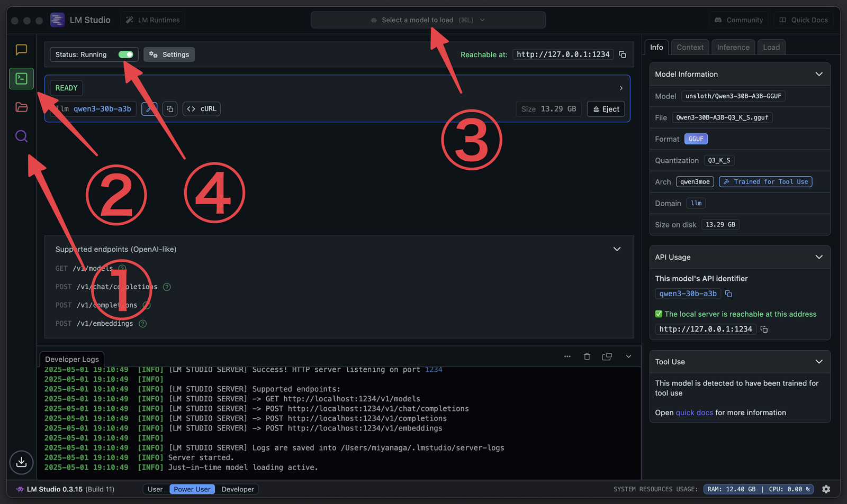Open My Models folder in sidebar
The width and height of the screenshot is (847, 504).
tap(21, 107)
